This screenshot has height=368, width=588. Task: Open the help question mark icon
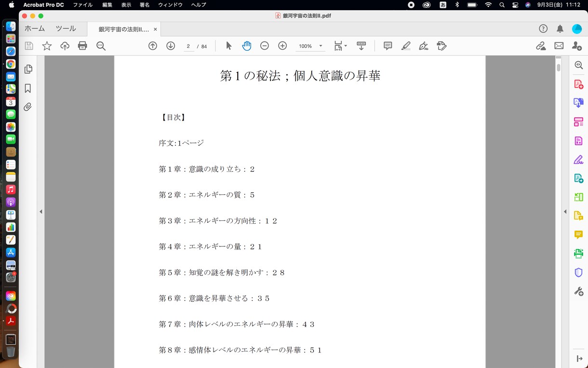click(x=543, y=29)
